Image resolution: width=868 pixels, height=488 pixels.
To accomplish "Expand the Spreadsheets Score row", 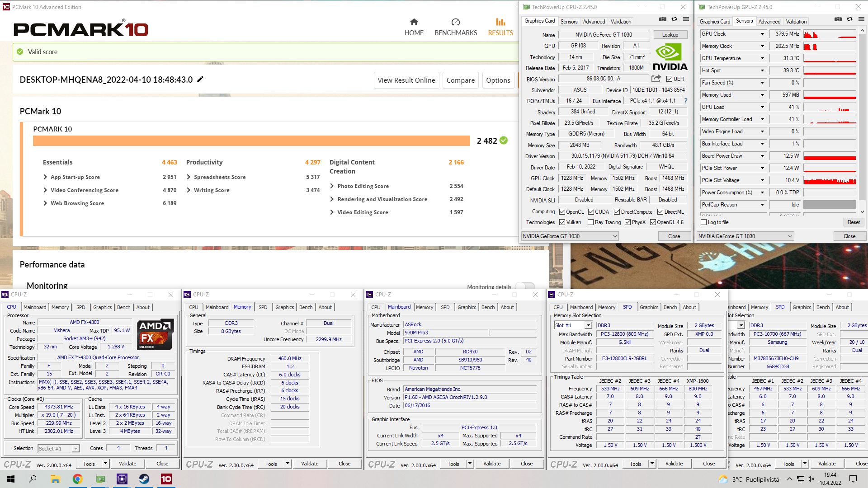I will [x=189, y=177].
